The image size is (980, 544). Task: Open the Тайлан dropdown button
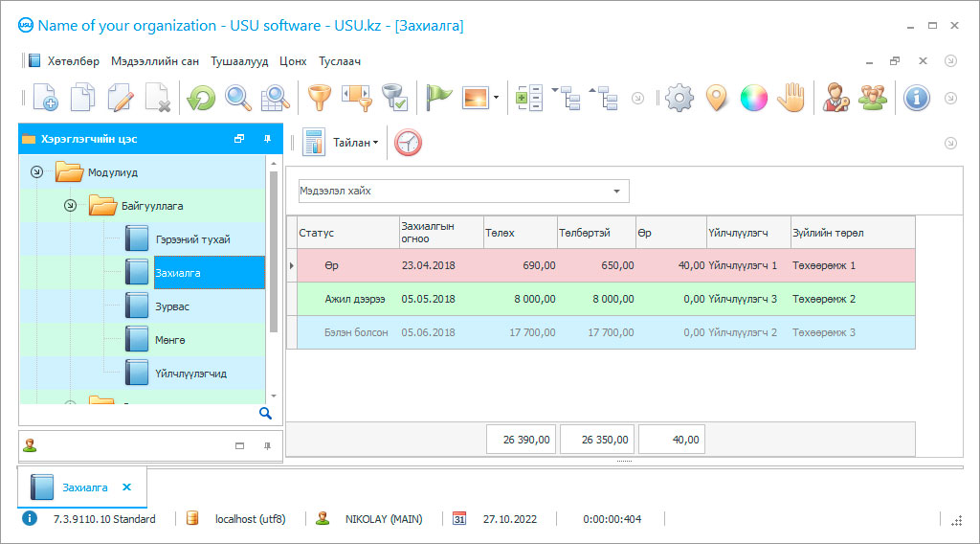(x=354, y=143)
